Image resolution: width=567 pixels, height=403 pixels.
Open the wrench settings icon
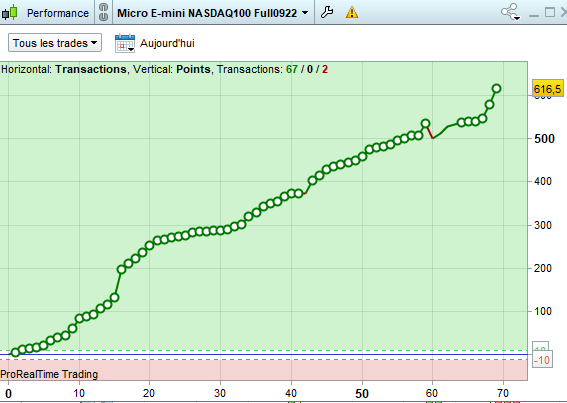327,12
